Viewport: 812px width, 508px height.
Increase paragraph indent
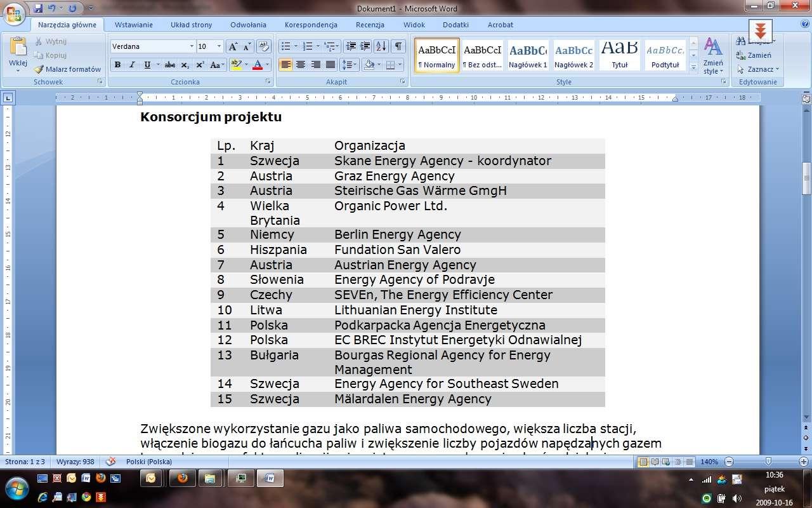pyautogui.click(x=365, y=46)
